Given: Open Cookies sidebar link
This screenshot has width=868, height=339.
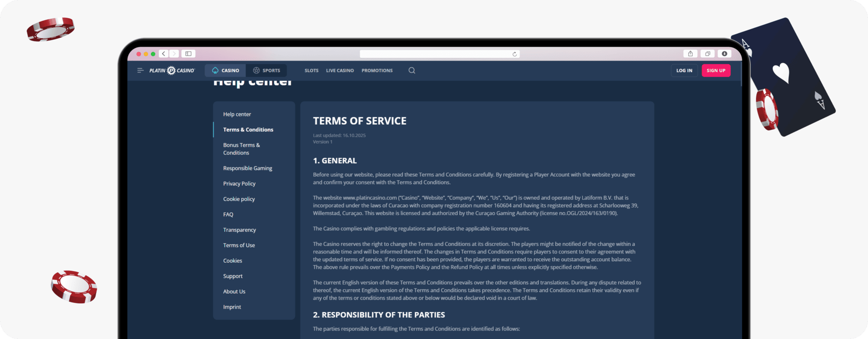Looking at the screenshot, I should coord(233,261).
